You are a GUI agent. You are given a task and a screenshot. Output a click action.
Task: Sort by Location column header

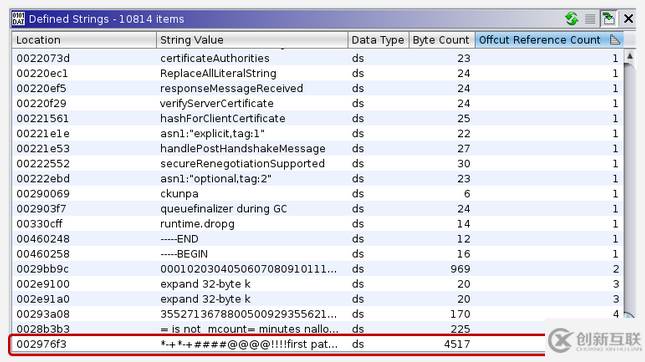[x=84, y=40]
